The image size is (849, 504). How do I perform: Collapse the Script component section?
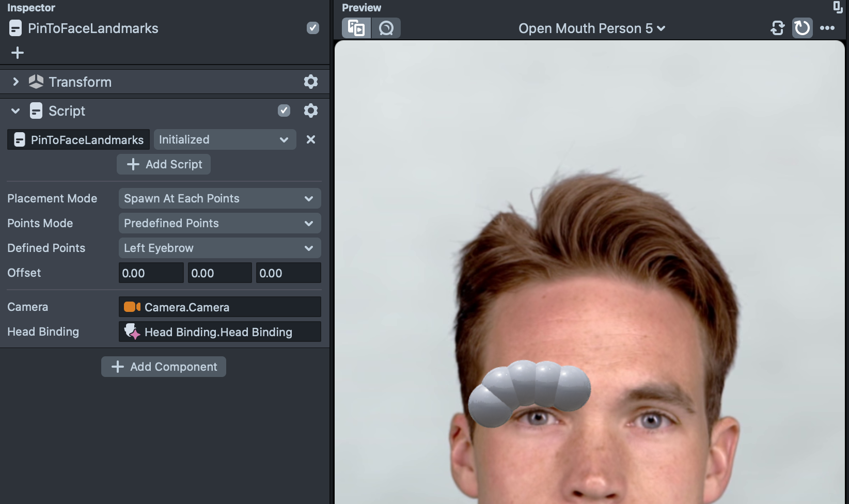coord(15,111)
